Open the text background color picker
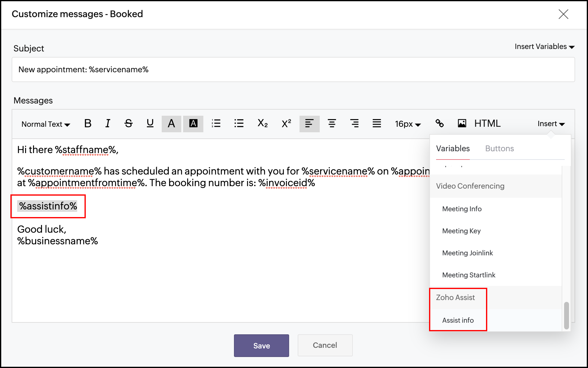 (x=193, y=124)
